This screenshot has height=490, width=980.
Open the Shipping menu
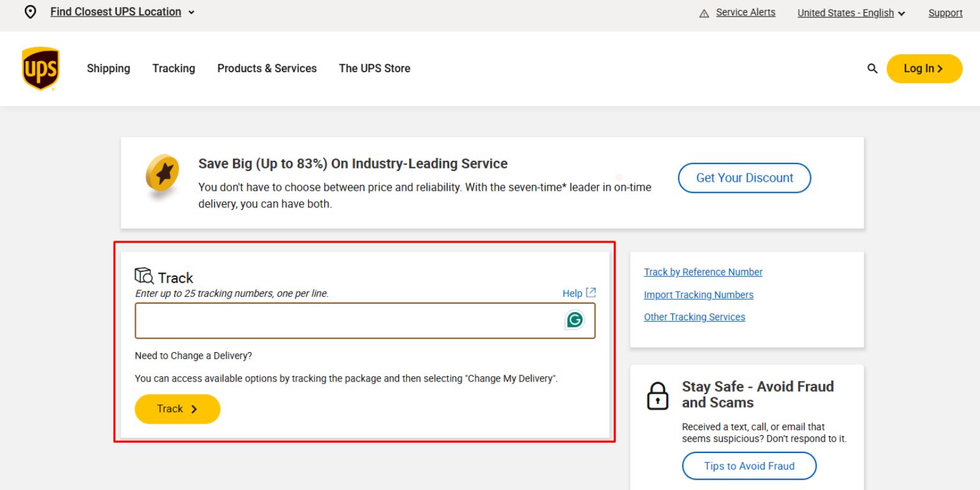click(108, 68)
